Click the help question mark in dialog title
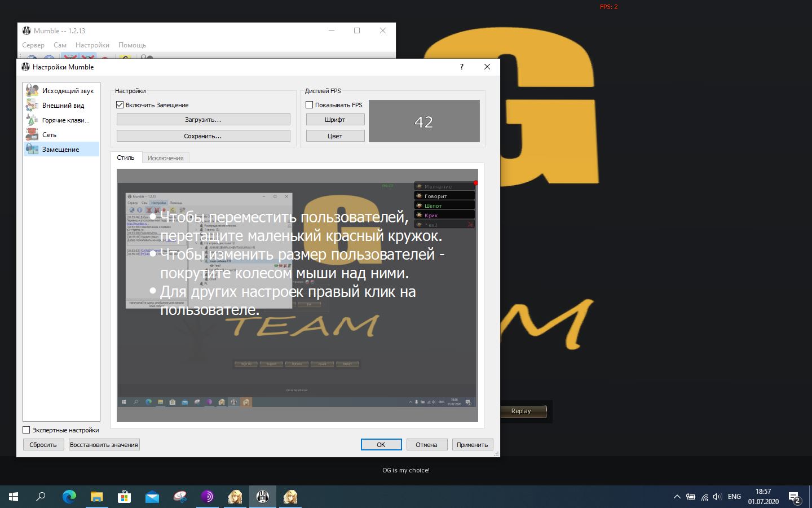Screen dimensions: 812x508 click(x=461, y=67)
